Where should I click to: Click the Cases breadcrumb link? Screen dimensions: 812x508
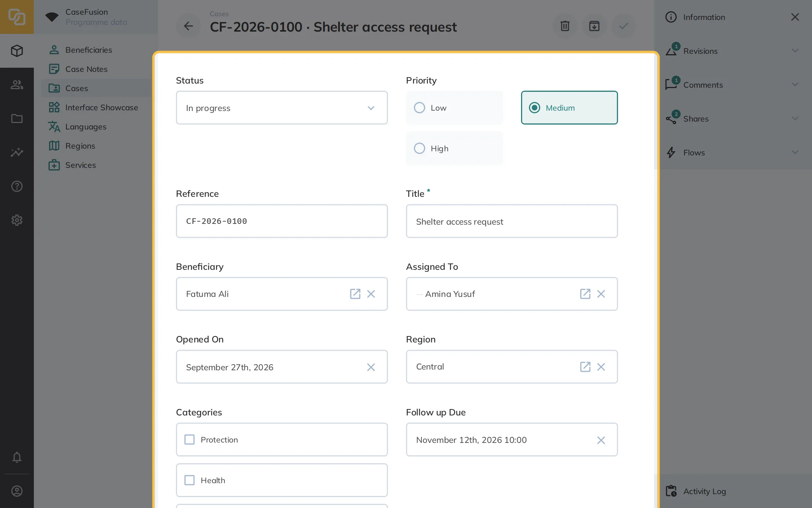[x=219, y=14]
